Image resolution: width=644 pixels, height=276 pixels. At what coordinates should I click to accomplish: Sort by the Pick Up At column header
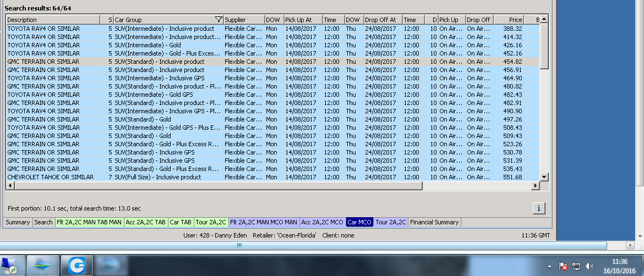tap(303, 20)
